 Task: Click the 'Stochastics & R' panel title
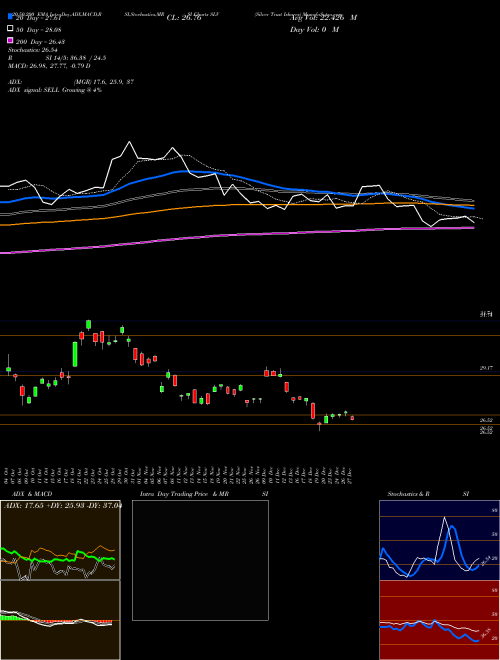pos(409,494)
